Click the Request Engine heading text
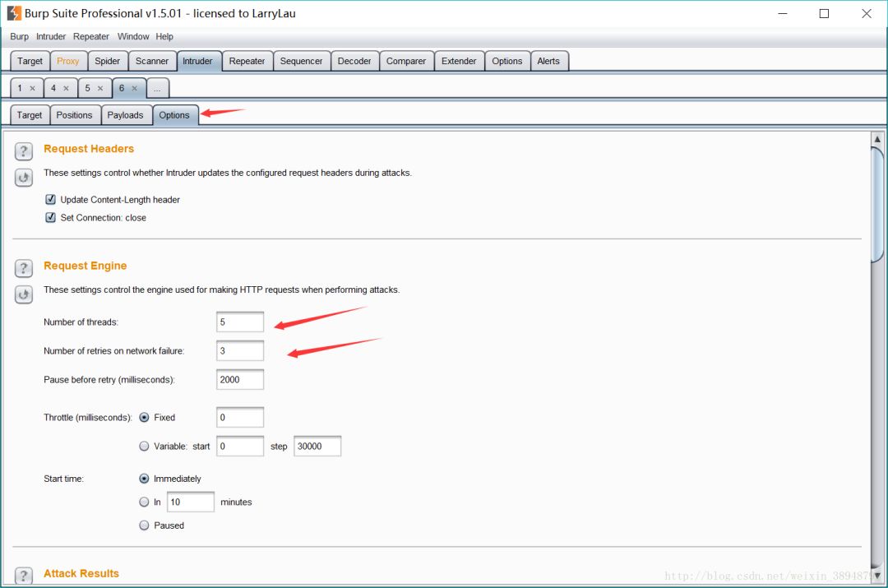 (x=85, y=266)
